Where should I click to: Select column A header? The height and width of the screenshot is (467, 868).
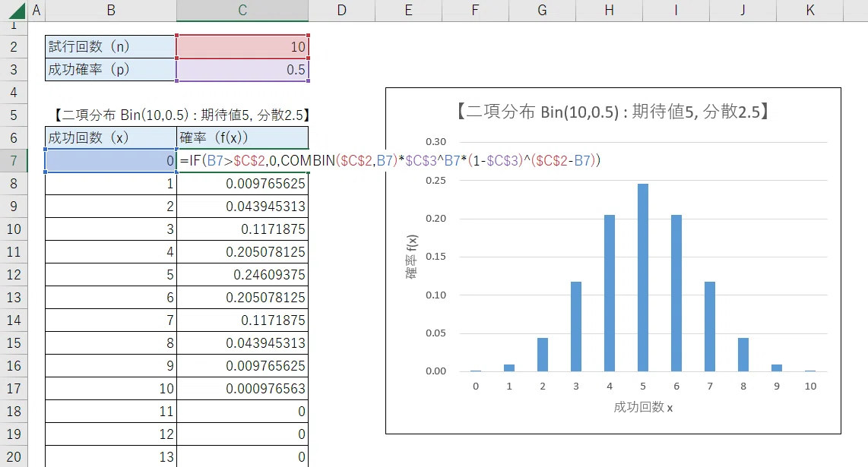[x=36, y=11]
